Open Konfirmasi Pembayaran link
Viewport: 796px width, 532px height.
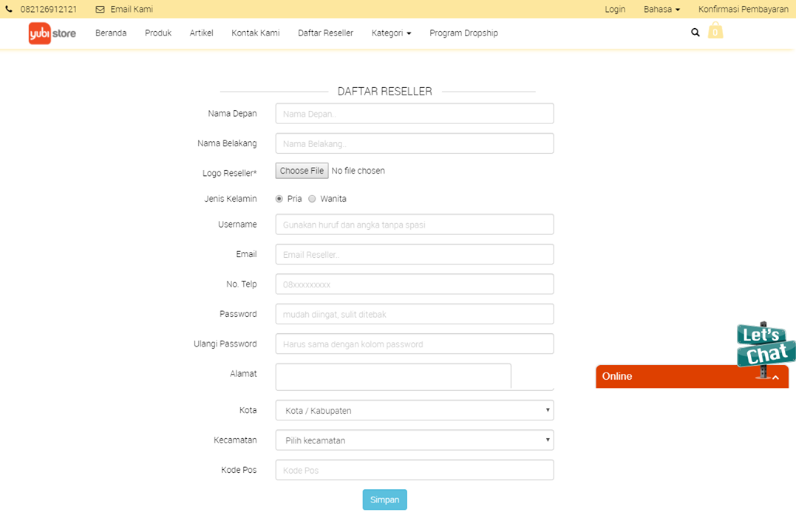click(744, 9)
